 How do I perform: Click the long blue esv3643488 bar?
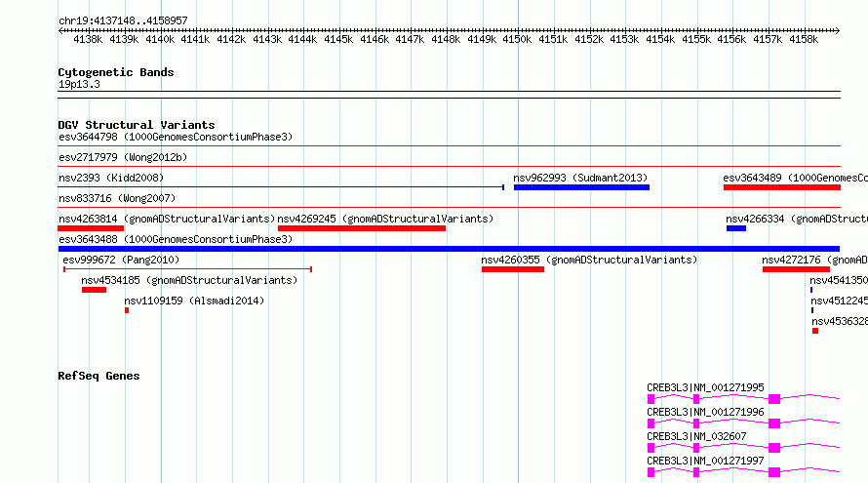click(449, 249)
